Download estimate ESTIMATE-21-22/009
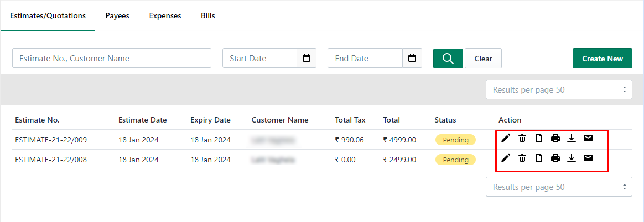 click(x=572, y=139)
